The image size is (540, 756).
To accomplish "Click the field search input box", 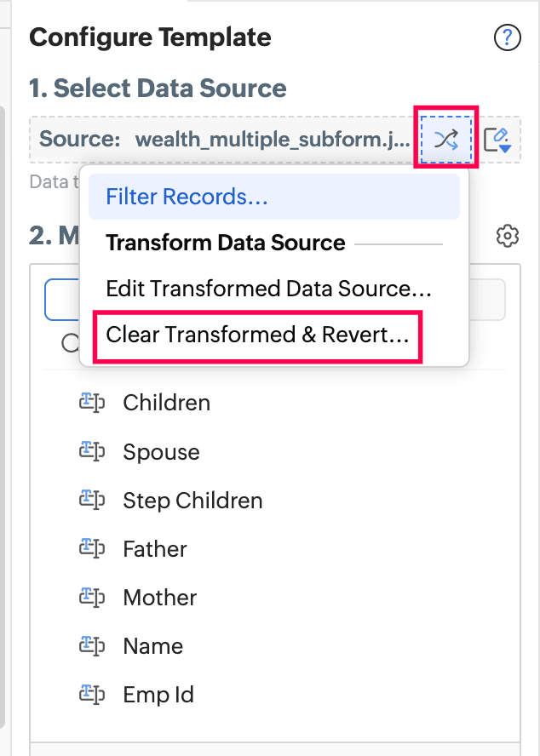I will click(274, 300).
